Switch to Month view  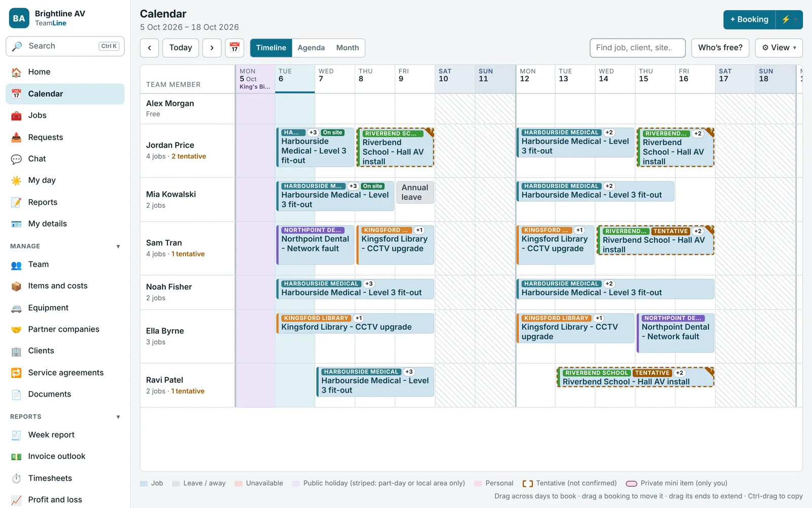[x=348, y=48]
